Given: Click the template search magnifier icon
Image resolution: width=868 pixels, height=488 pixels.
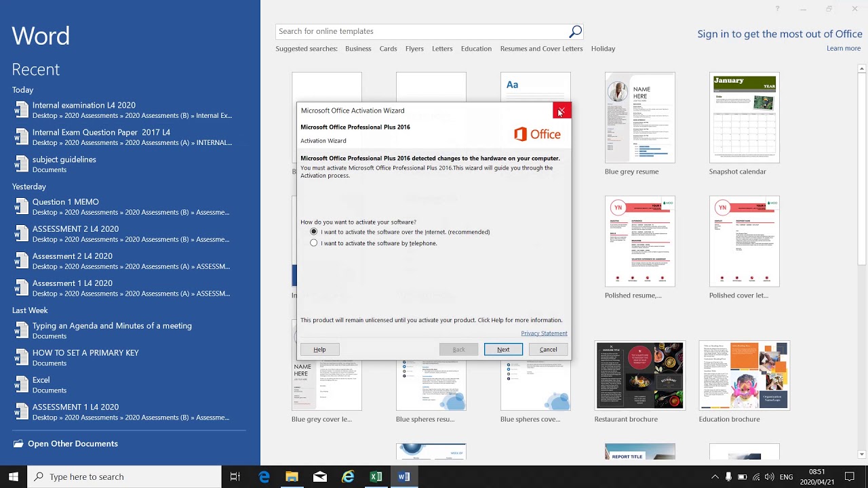Looking at the screenshot, I should [x=575, y=31].
